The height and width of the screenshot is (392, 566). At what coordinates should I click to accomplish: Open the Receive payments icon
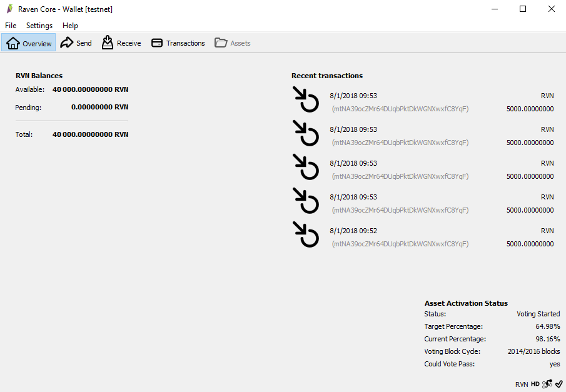point(107,42)
